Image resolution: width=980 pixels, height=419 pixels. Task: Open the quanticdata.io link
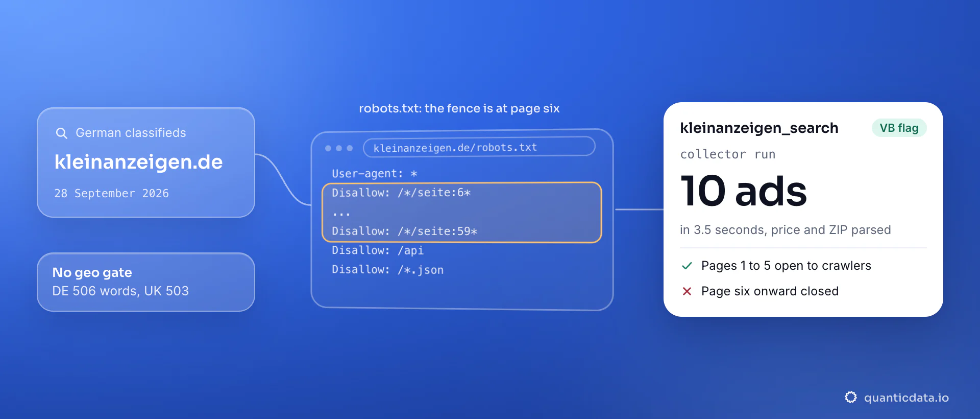[906, 398]
